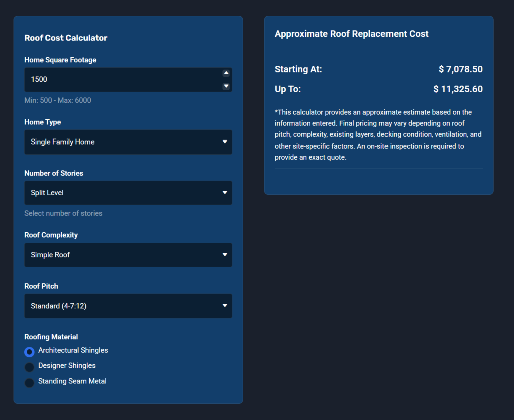
Task: Click the $ 7,078.50 starting price
Action: coord(460,69)
